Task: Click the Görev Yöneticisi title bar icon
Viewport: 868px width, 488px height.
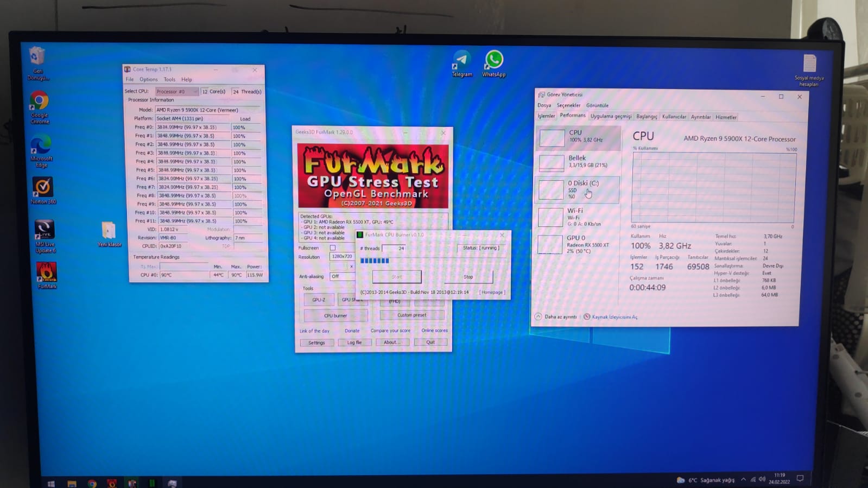Action: point(541,94)
